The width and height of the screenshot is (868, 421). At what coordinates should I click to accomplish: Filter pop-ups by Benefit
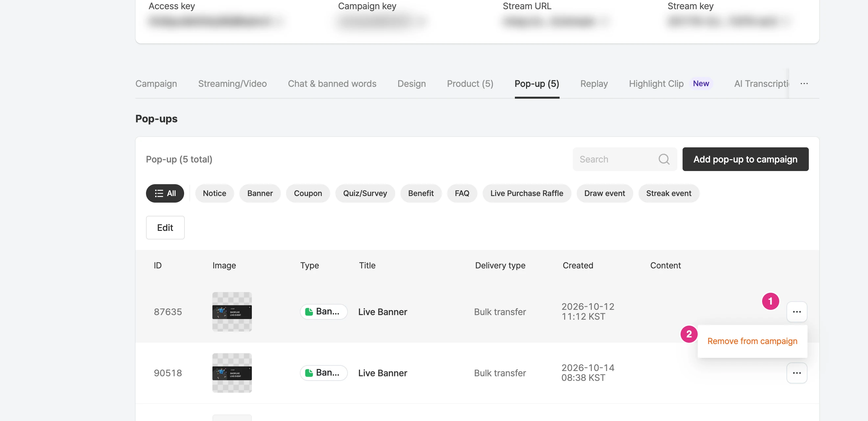tap(421, 193)
